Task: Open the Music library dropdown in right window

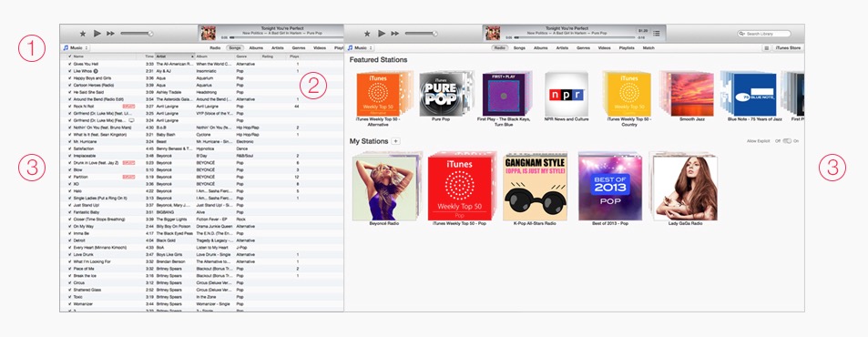Action: [x=361, y=48]
